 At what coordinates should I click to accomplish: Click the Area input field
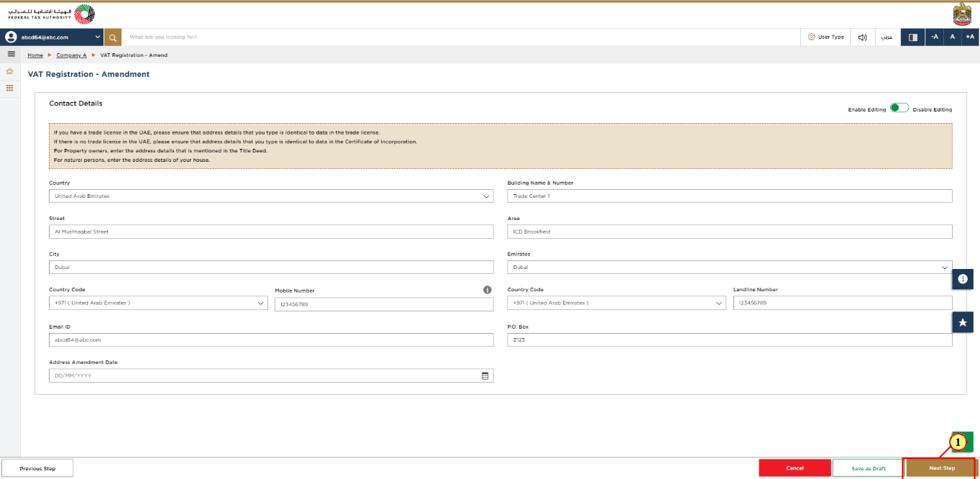point(730,232)
